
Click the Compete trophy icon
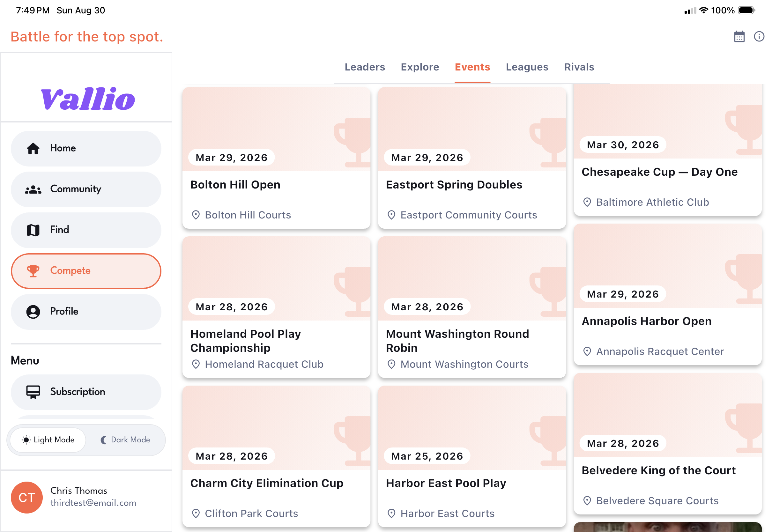click(33, 271)
